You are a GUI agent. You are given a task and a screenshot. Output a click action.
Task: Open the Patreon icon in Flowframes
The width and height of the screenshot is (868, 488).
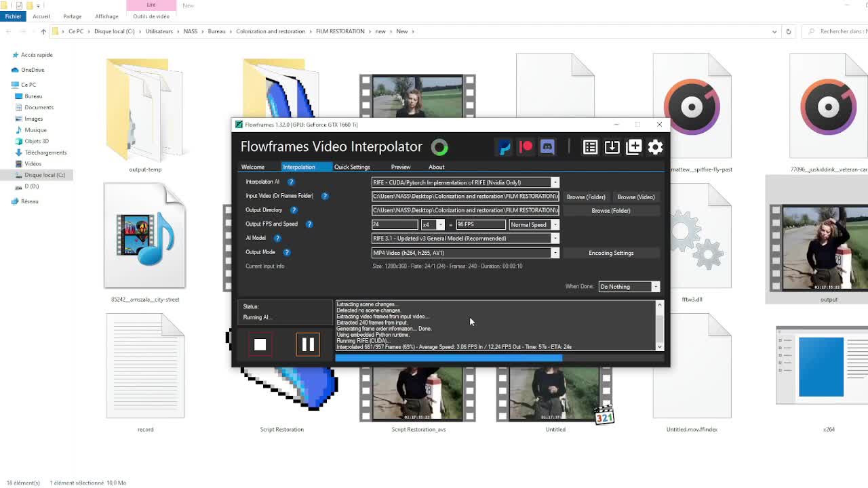(526, 147)
